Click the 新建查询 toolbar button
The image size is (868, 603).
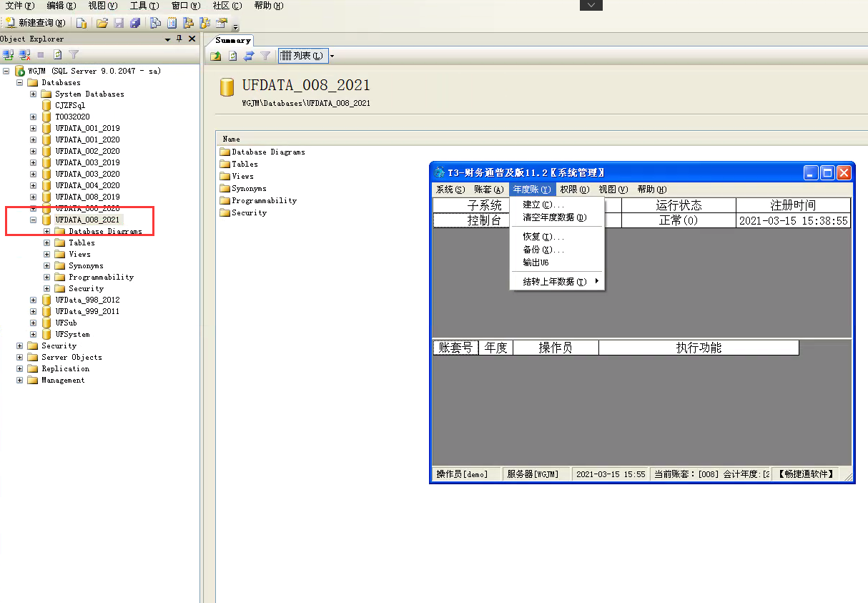tap(36, 23)
